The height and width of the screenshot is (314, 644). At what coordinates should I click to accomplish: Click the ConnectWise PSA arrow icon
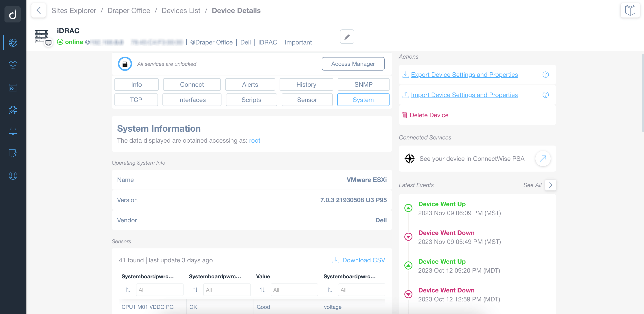click(x=543, y=158)
